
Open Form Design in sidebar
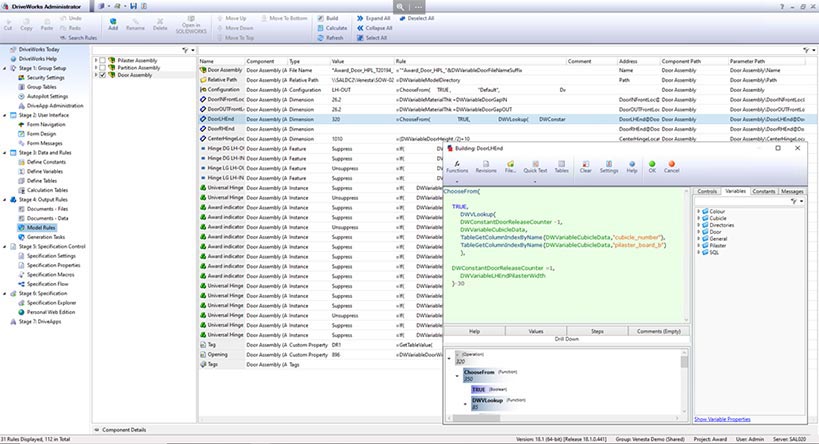[x=41, y=134]
